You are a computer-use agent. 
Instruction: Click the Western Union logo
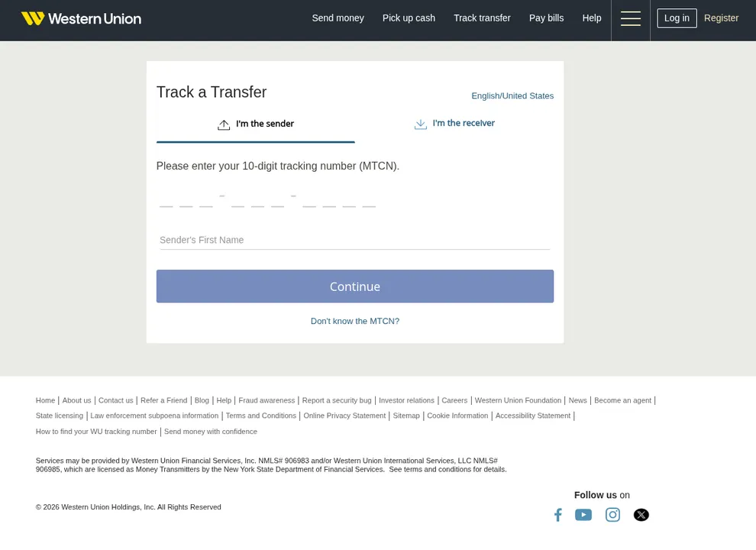[x=81, y=18]
